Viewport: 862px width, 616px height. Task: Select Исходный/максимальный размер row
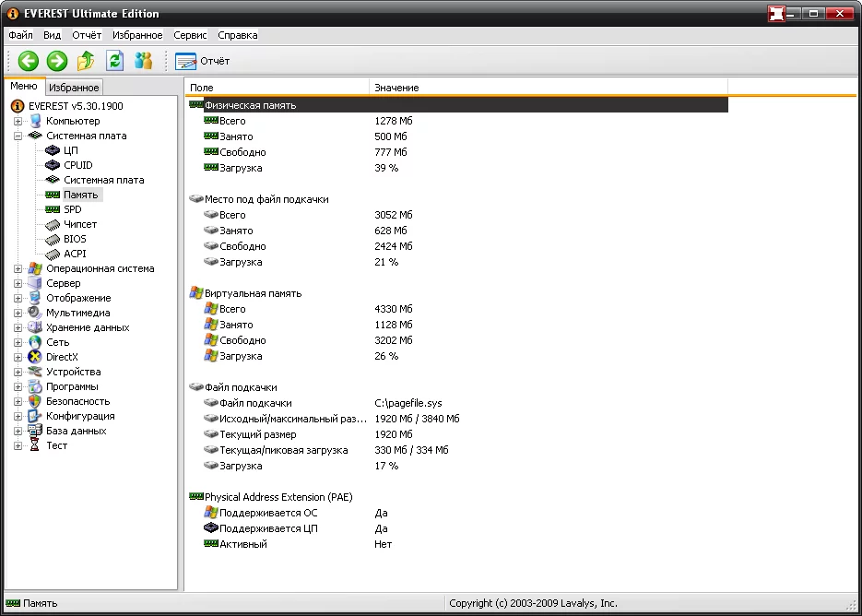pos(458,419)
